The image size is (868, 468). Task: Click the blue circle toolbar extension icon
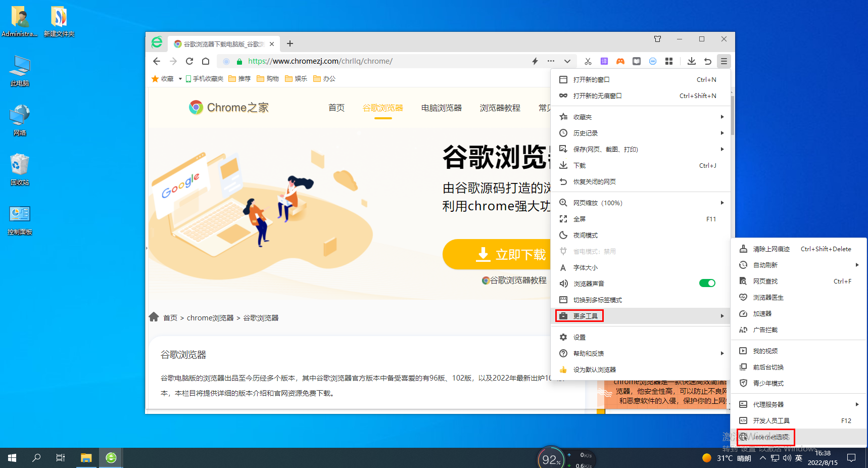653,61
